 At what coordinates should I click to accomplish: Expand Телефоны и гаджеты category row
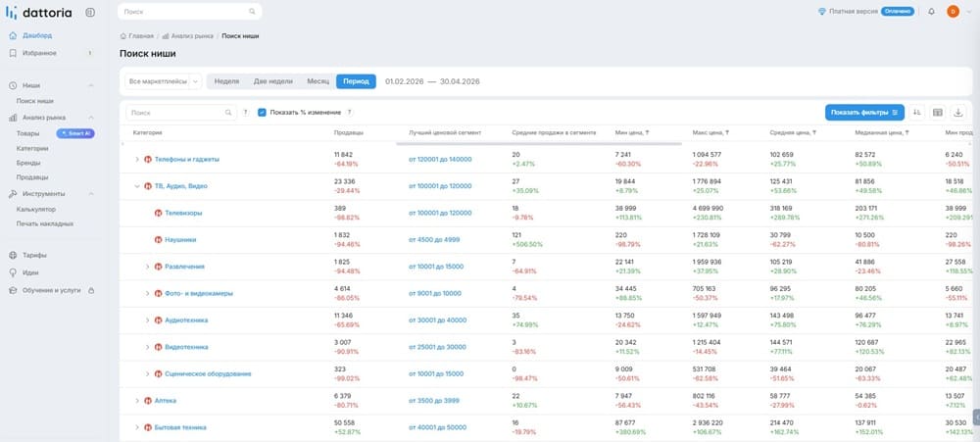click(x=137, y=160)
